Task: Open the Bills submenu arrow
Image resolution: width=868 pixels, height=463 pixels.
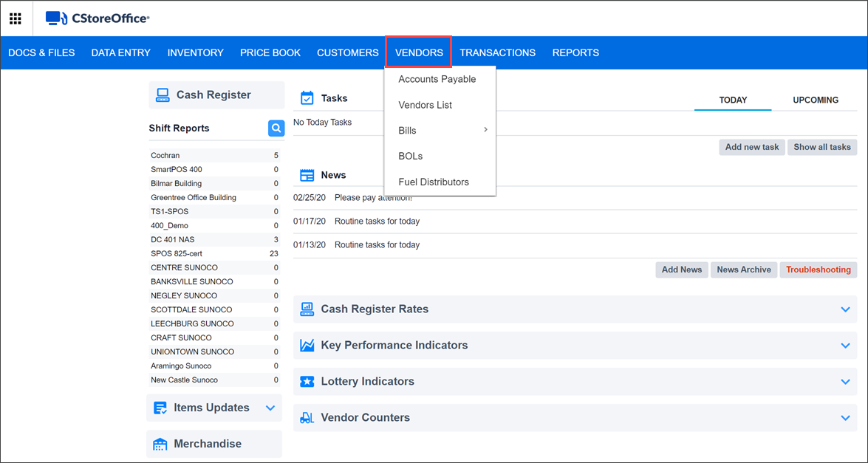Action: [x=485, y=130]
